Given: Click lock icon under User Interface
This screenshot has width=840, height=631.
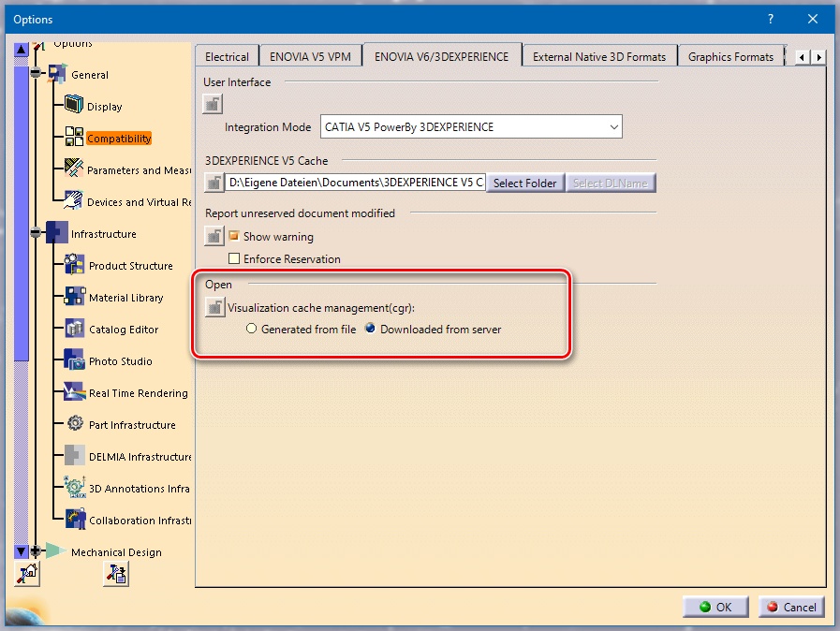Looking at the screenshot, I should [x=213, y=104].
